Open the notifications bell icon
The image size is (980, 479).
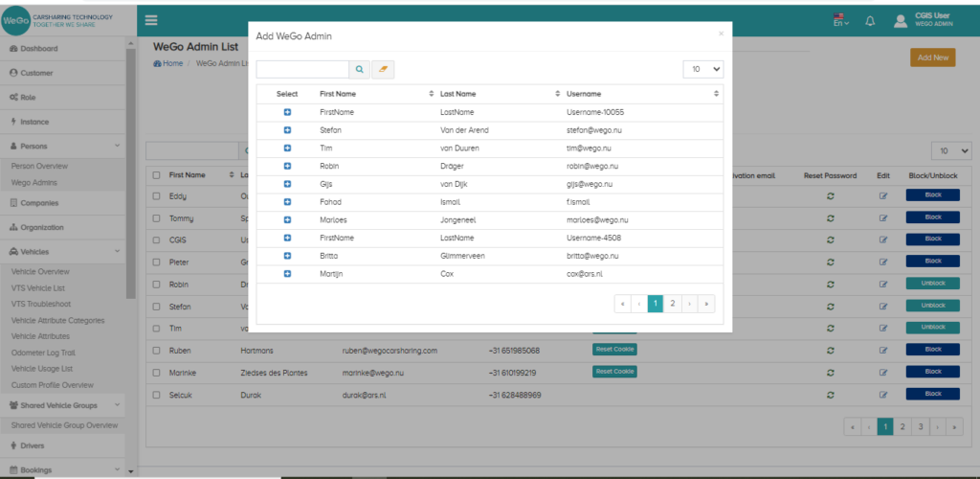[x=869, y=21]
